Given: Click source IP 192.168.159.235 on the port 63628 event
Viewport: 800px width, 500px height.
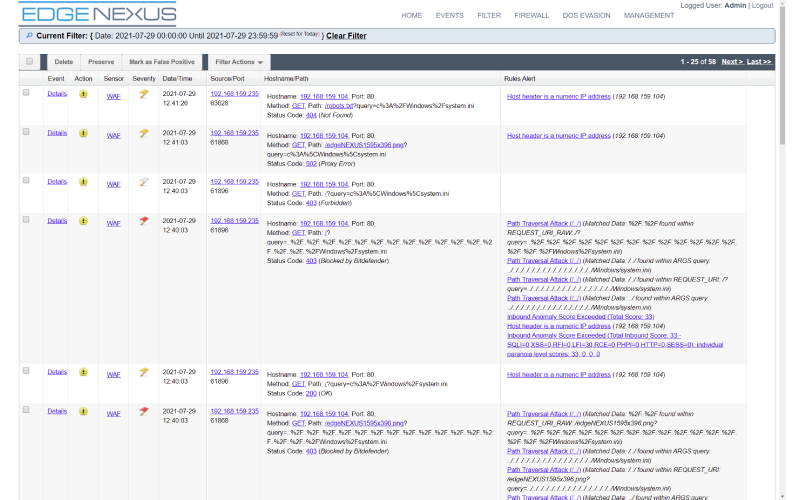Looking at the screenshot, I should 235,94.
